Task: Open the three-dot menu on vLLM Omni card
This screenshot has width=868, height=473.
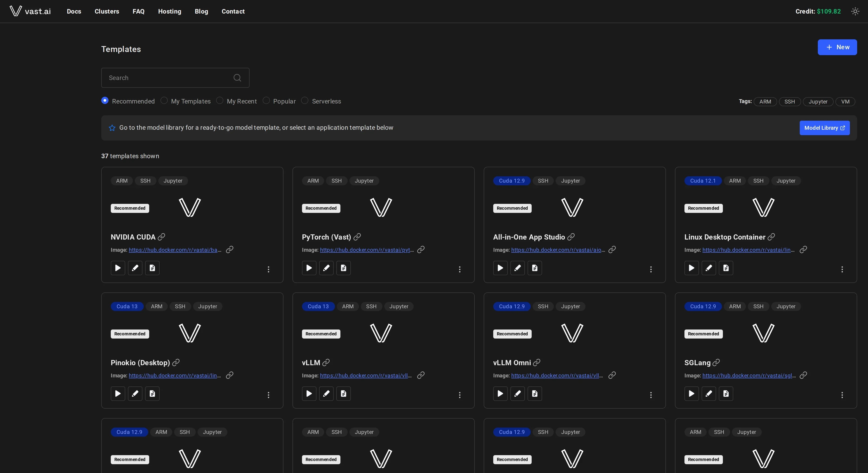Action: tap(651, 395)
